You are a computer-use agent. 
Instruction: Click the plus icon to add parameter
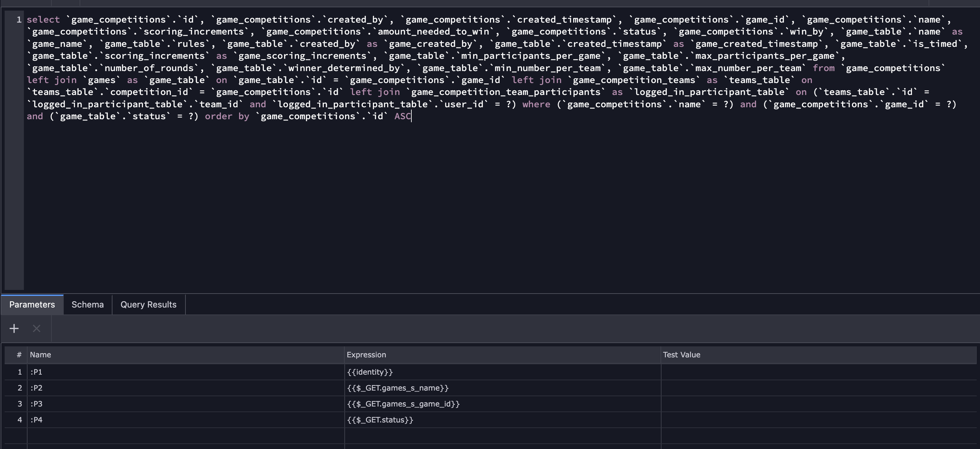[x=14, y=328]
